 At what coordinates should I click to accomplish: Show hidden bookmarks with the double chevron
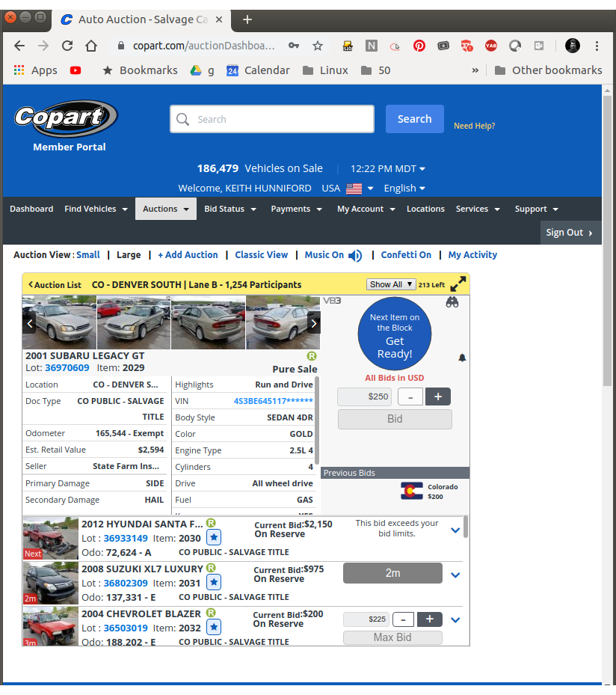[x=475, y=70]
